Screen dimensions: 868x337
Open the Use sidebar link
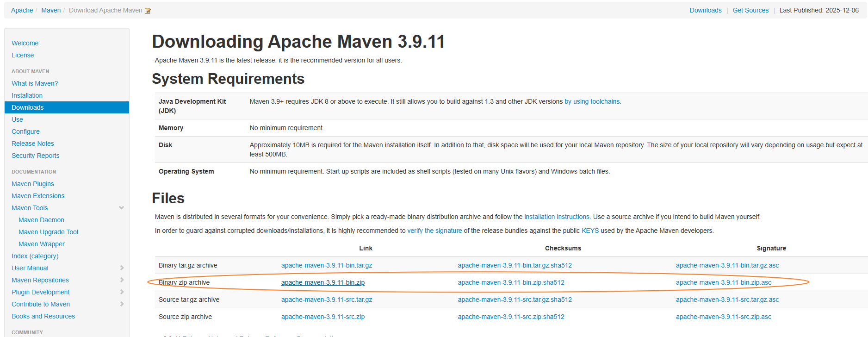click(17, 119)
